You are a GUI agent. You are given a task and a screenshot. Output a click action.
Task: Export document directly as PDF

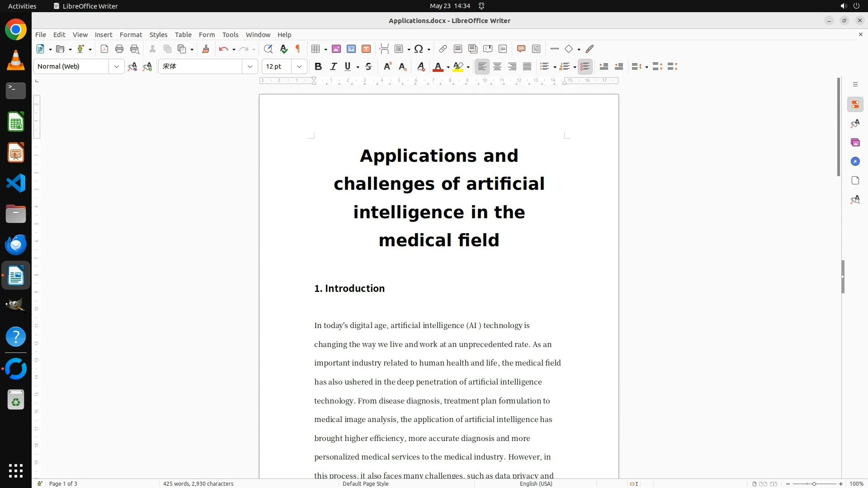pyautogui.click(x=104, y=49)
